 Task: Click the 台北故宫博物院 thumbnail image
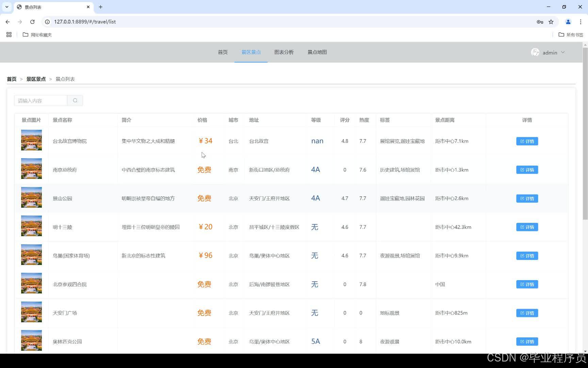tap(31, 140)
